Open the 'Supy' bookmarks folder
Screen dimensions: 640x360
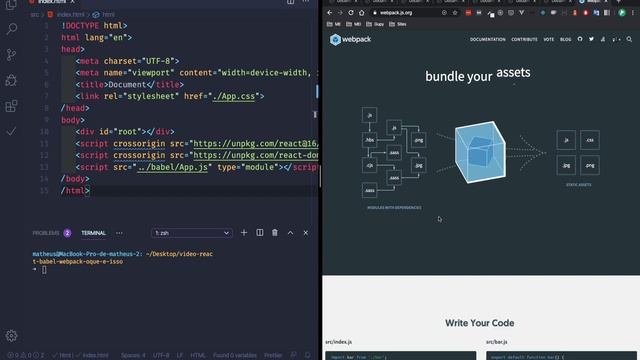click(x=375, y=24)
